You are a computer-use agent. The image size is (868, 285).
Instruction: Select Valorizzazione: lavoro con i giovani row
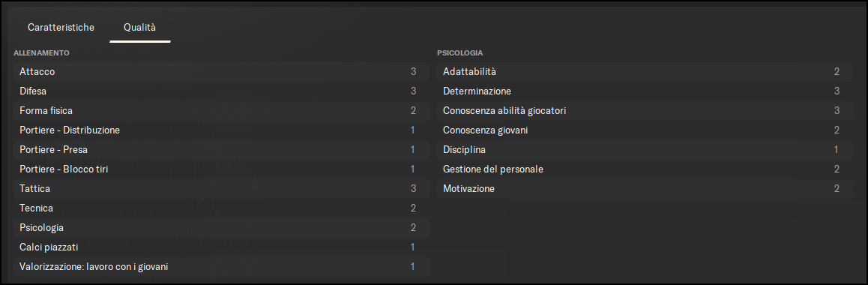(x=221, y=267)
